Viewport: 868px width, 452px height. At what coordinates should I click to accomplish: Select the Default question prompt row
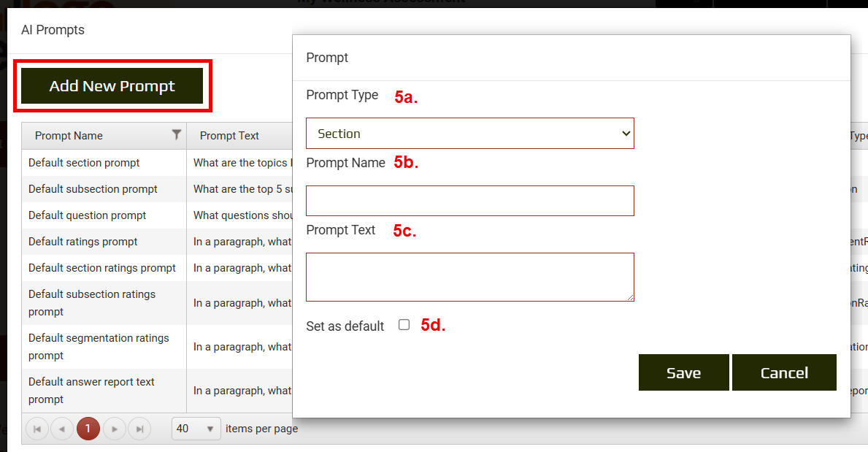point(87,215)
